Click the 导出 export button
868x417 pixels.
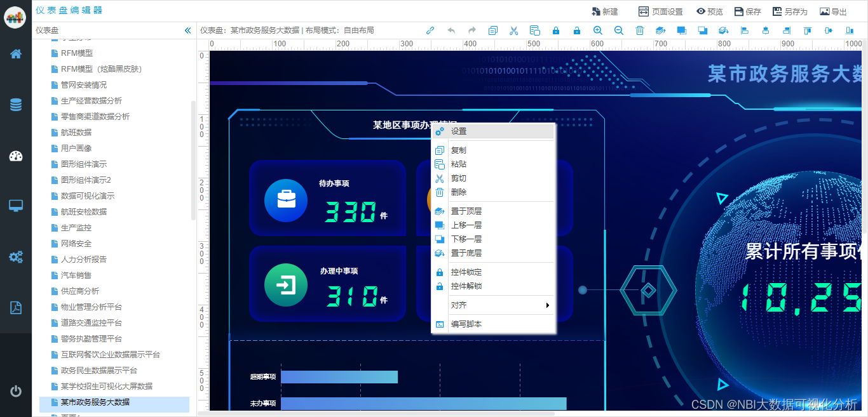point(834,11)
